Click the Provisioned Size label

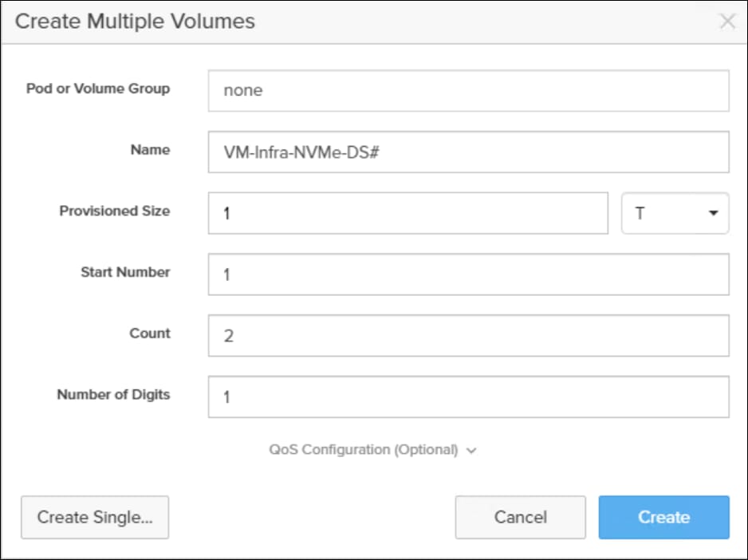(114, 211)
